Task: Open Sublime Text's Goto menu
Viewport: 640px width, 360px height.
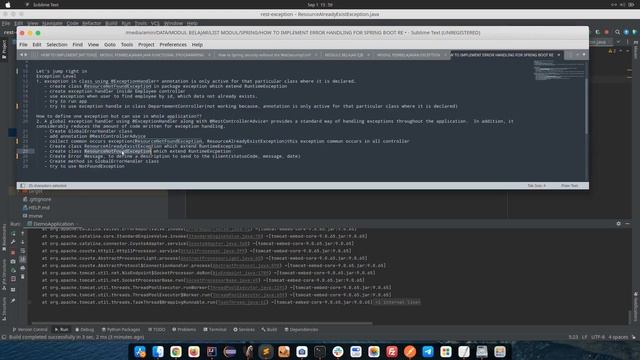Action: [x=110, y=44]
